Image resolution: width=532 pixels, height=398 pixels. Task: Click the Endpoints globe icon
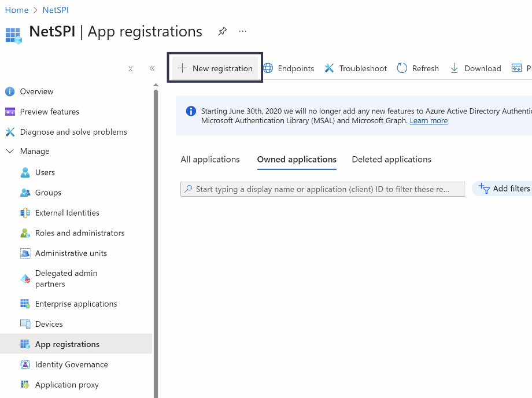[268, 68]
